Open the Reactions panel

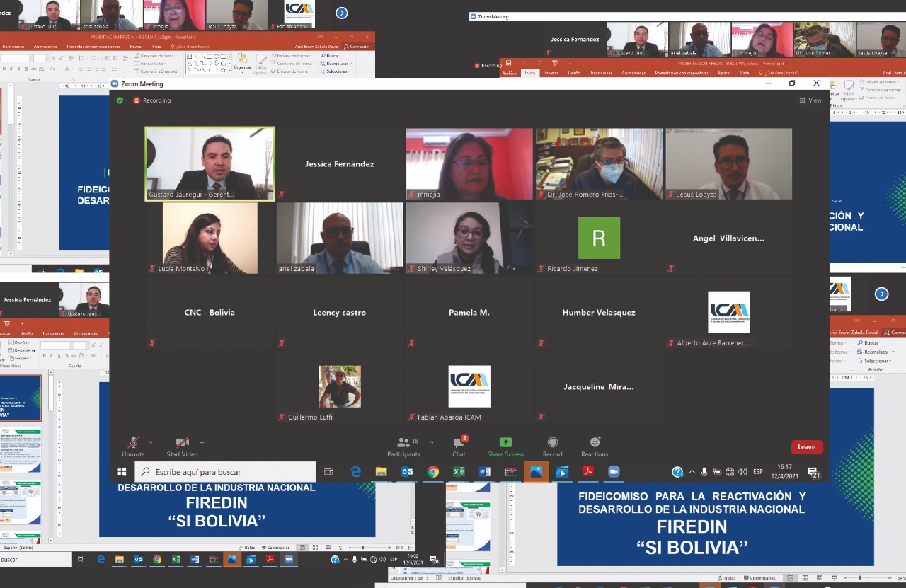pos(594,446)
